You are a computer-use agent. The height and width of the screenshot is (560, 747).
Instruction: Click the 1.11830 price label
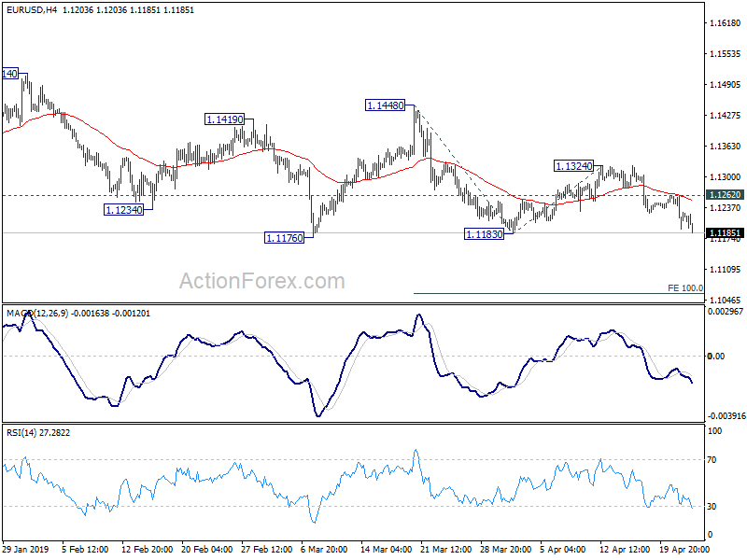pos(484,234)
